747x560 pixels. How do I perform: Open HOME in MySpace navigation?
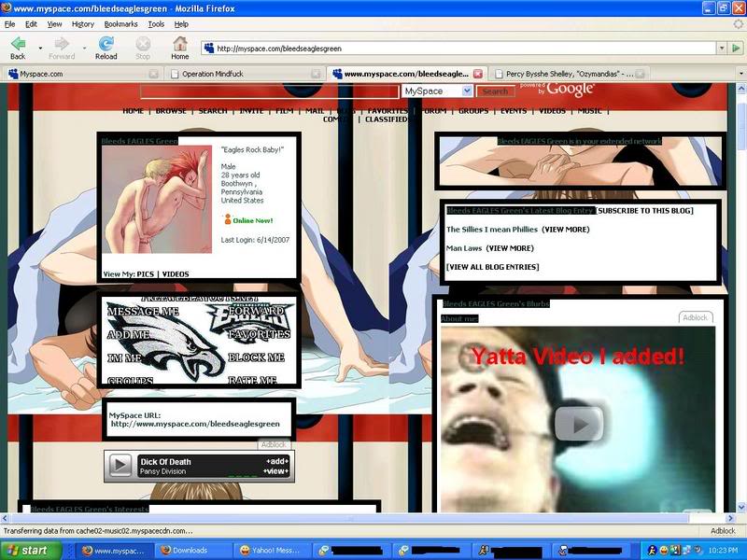tap(133, 111)
